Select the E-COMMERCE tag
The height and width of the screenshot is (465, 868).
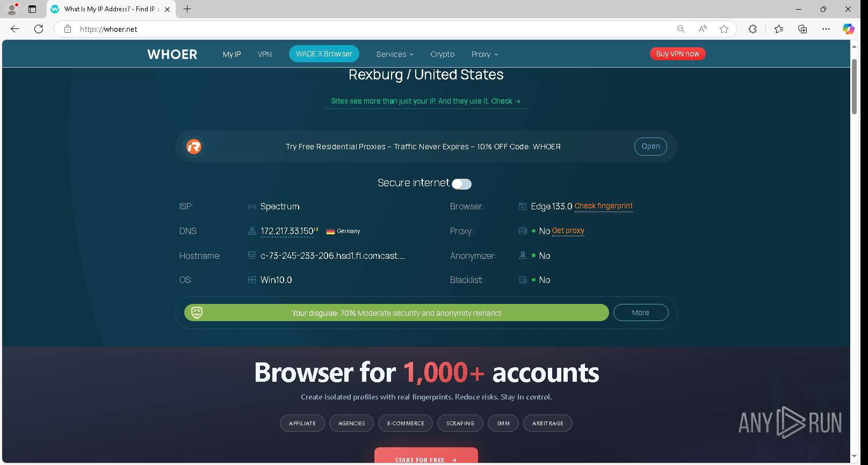pyautogui.click(x=406, y=423)
